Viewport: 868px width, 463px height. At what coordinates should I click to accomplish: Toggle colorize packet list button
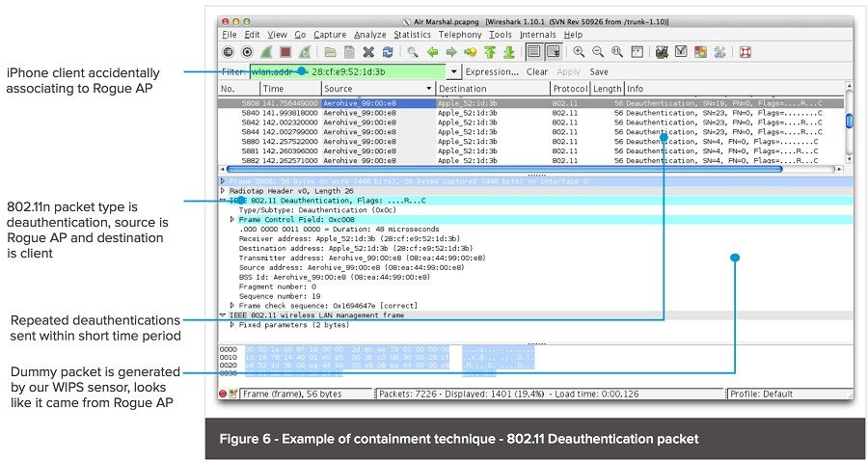coord(534,52)
